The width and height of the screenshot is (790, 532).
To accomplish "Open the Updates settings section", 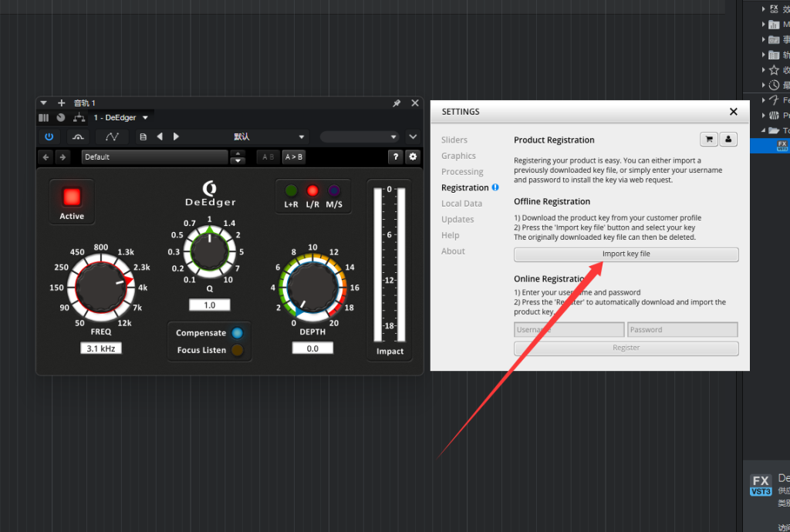I will click(x=457, y=220).
